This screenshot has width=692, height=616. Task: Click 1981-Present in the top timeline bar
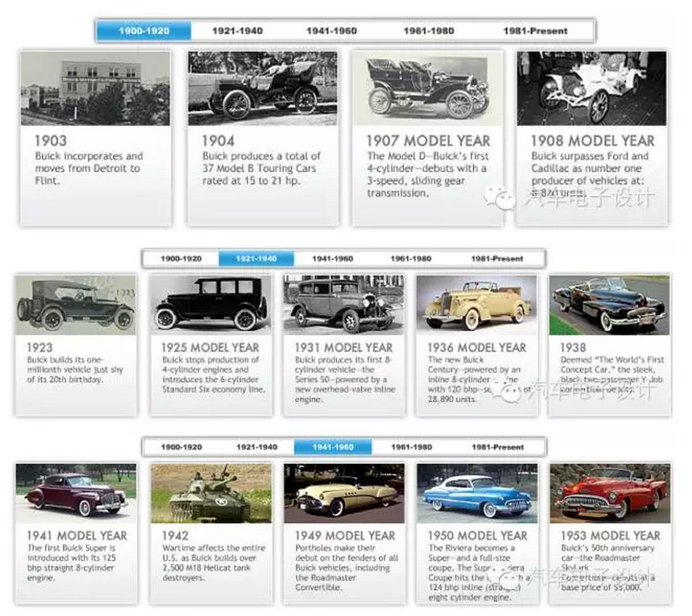click(535, 31)
